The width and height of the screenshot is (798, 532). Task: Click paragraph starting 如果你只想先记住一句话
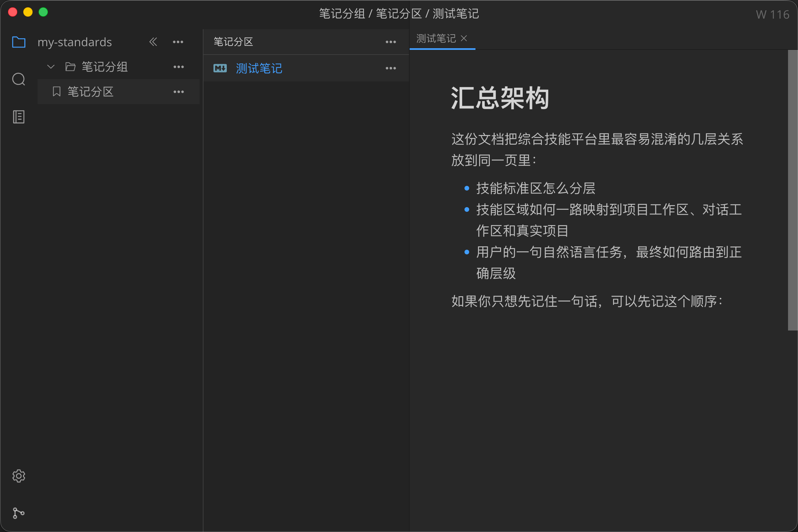587,301
